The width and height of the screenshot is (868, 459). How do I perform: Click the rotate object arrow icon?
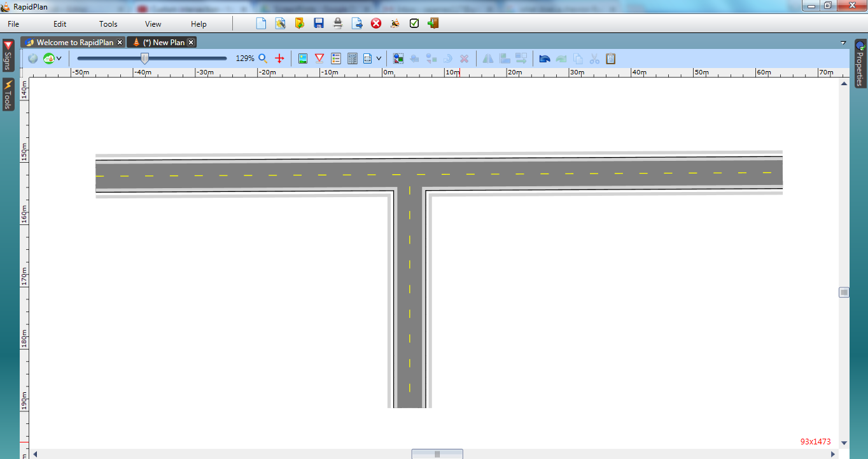(x=448, y=58)
